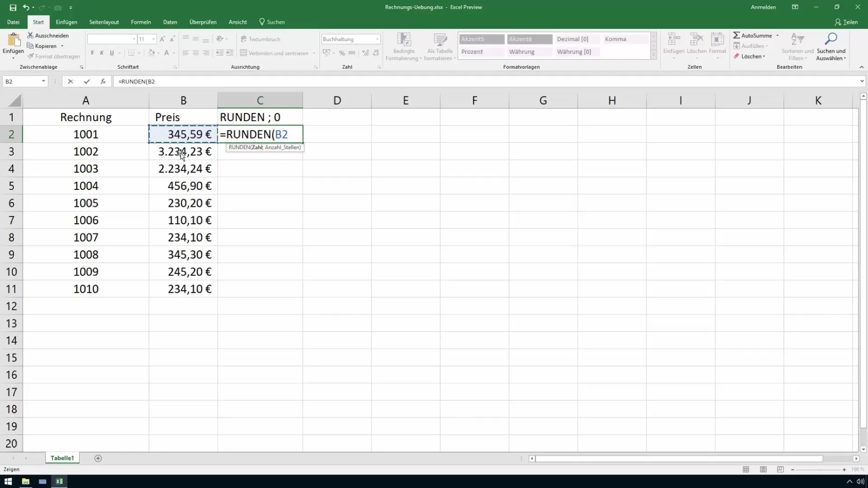Toggle bold formatting with B icon
This screenshot has height=488, width=868.
92,53
